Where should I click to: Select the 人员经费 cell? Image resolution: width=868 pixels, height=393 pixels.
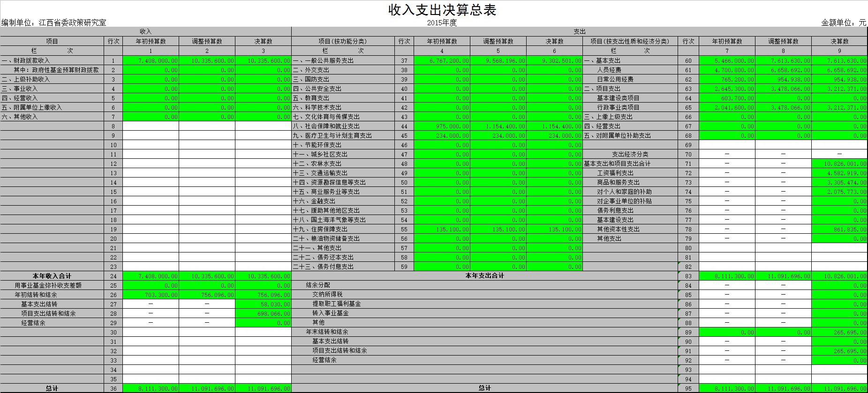630,70
